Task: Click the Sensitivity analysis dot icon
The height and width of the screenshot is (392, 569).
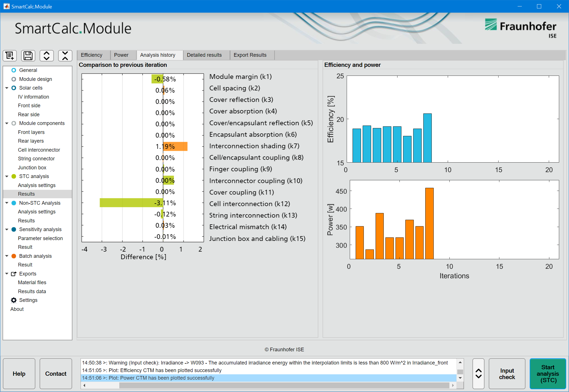Action: (x=13, y=229)
